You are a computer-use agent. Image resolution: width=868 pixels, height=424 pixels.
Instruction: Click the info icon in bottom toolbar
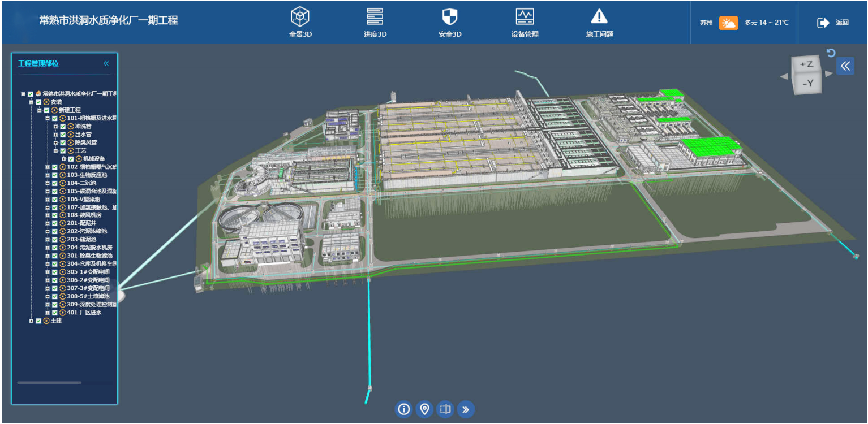pyautogui.click(x=404, y=409)
